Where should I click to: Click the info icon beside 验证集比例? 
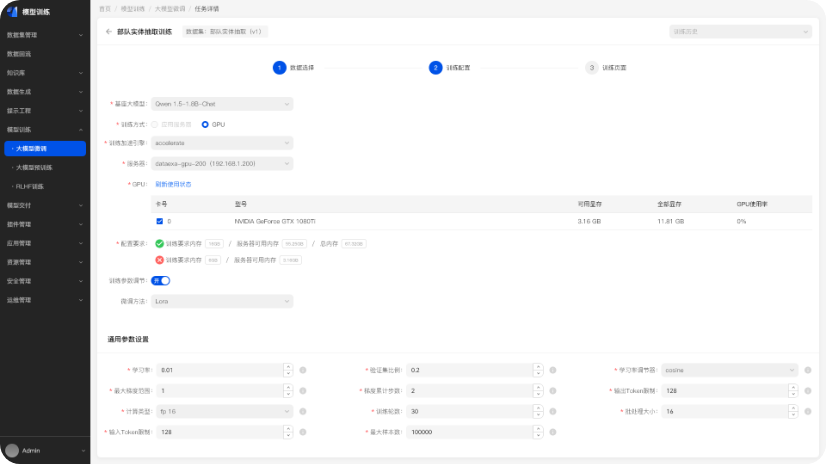coord(551,369)
